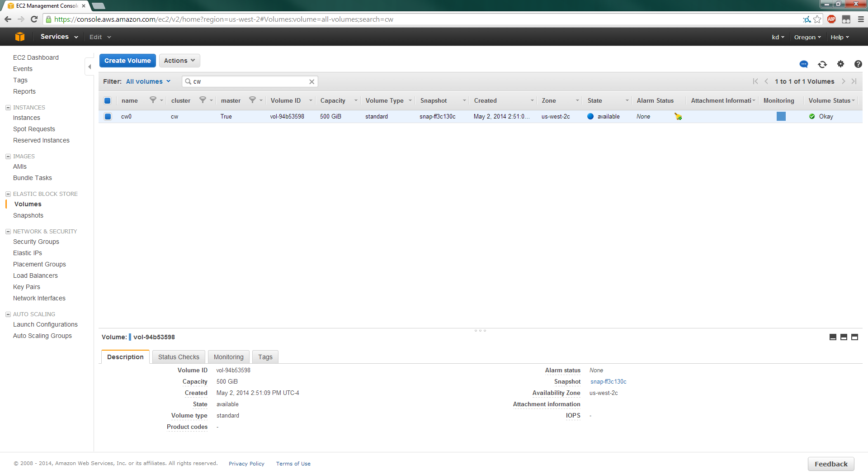Click the blue Monitoring square for cw0

pos(781,117)
